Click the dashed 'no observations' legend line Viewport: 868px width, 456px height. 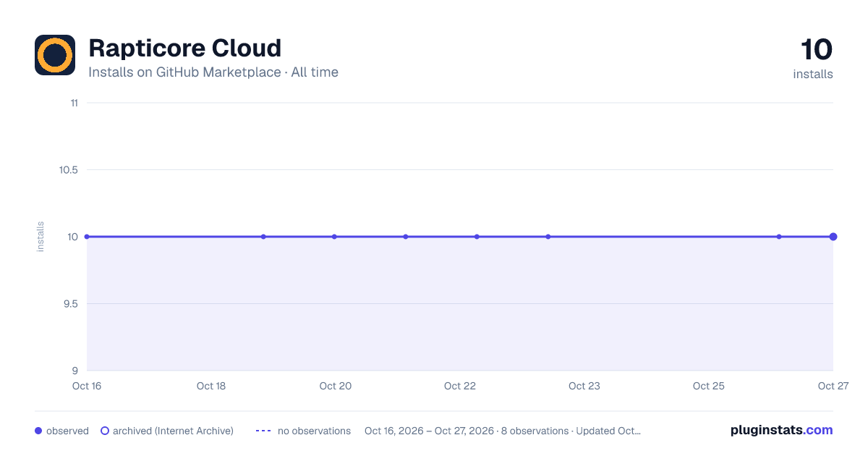[263, 431]
